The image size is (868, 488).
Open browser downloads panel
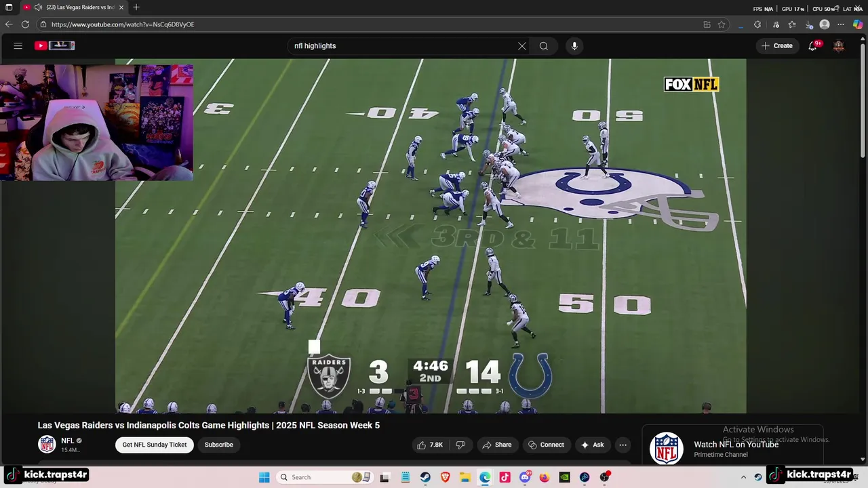click(x=808, y=24)
